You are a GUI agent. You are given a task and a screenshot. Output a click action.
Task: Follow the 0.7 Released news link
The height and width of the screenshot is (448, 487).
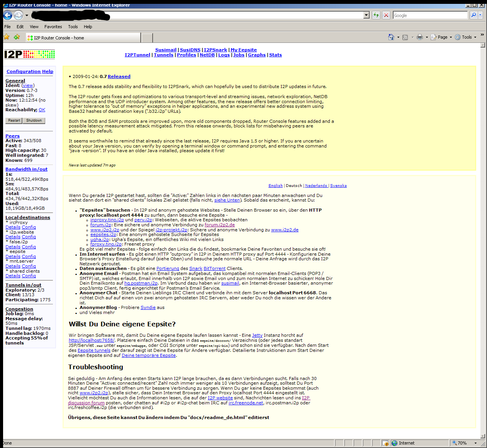pos(119,76)
